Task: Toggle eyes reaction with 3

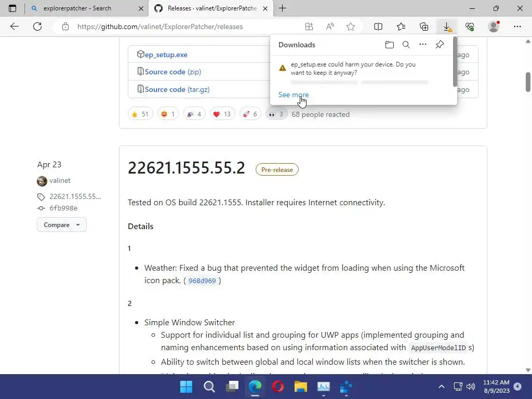Action: point(276,114)
